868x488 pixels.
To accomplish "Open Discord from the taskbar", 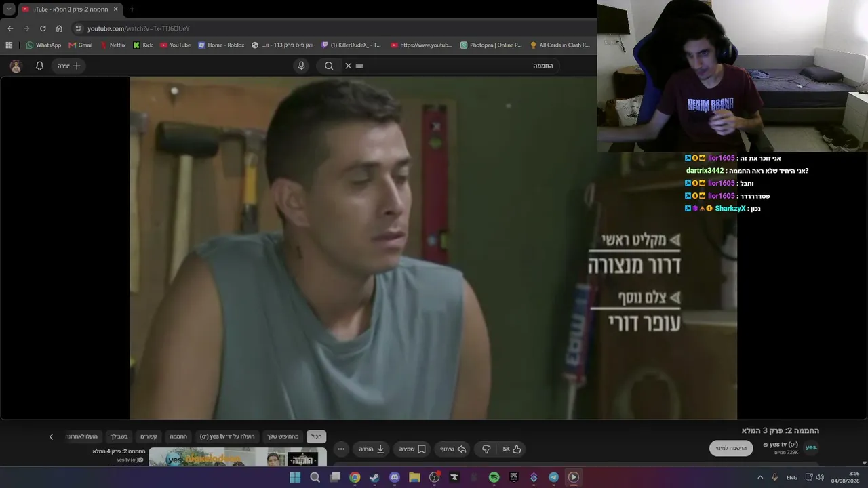I will tap(395, 477).
